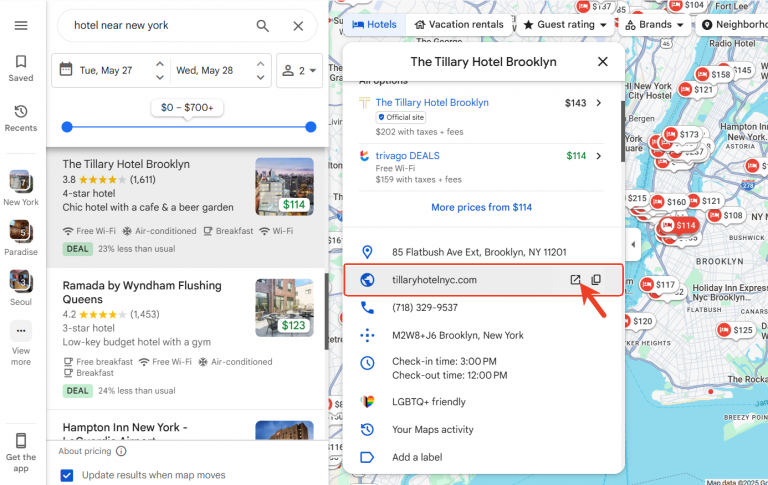Click the phone handset icon
Screen dimensions: 768x485
tap(367, 308)
